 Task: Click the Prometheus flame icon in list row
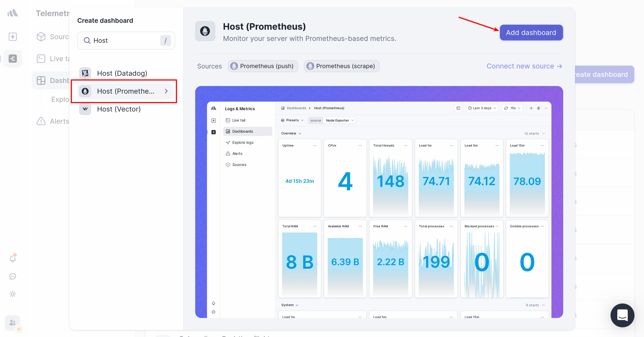85,91
